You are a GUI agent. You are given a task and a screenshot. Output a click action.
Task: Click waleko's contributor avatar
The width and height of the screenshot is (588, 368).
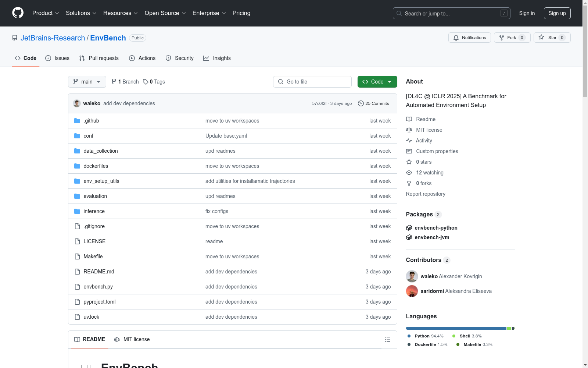click(x=412, y=276)
